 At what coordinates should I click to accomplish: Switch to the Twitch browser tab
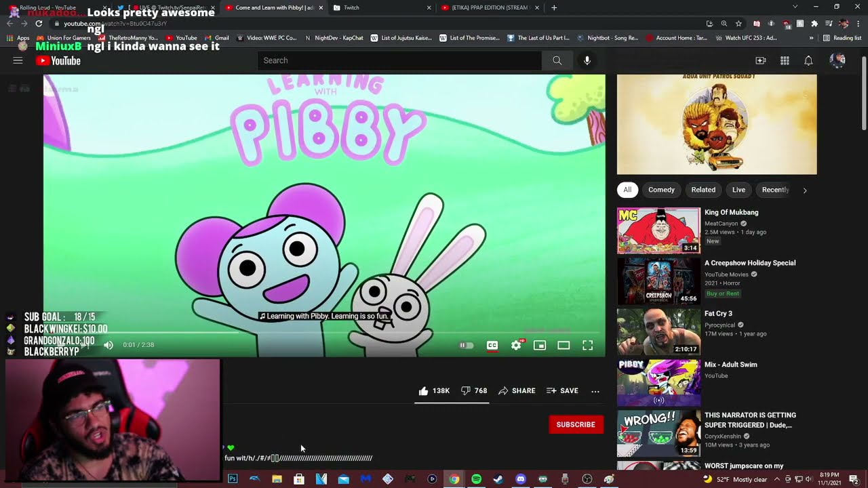382,7
